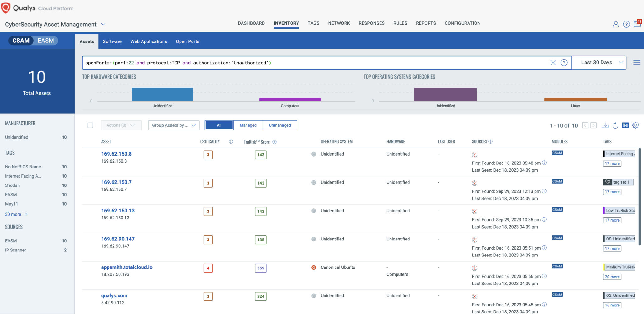
Task: Open the Last 30 Days date range dropdown
Action: [599, 62]
